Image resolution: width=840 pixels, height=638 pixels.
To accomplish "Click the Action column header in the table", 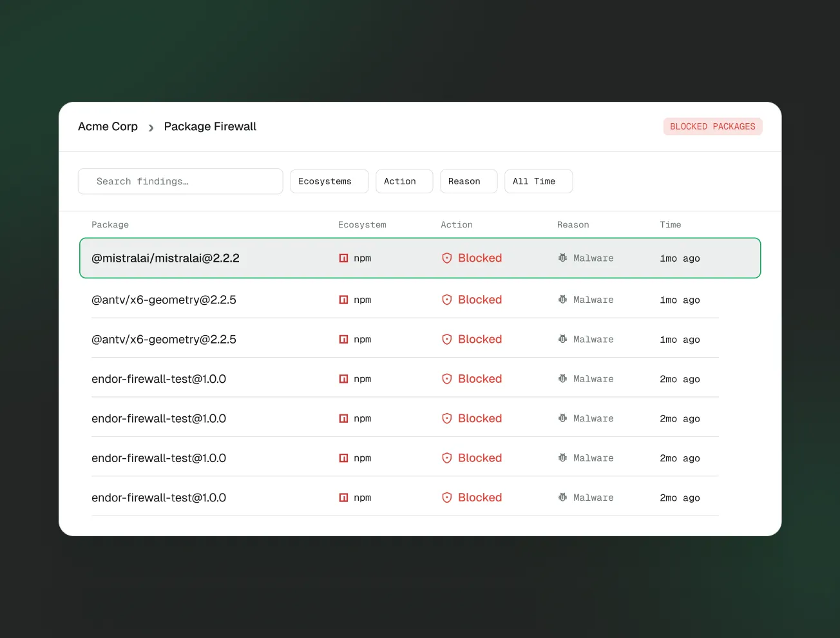I will [457, 225].
